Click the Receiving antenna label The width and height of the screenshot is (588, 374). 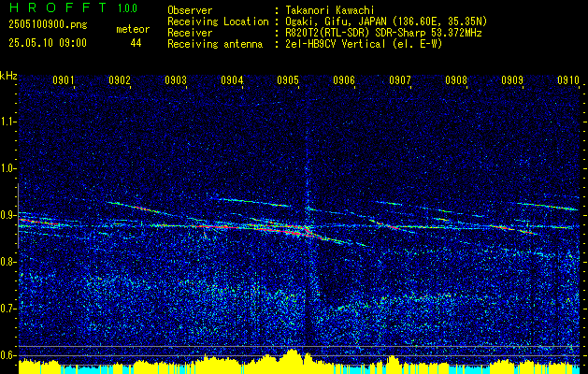pos(215,44)
